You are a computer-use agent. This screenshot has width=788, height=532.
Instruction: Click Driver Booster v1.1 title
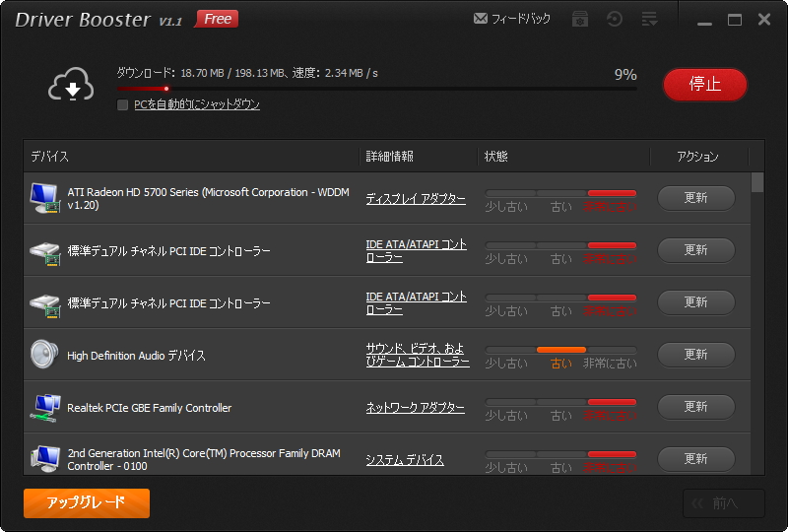pos(98,20)
